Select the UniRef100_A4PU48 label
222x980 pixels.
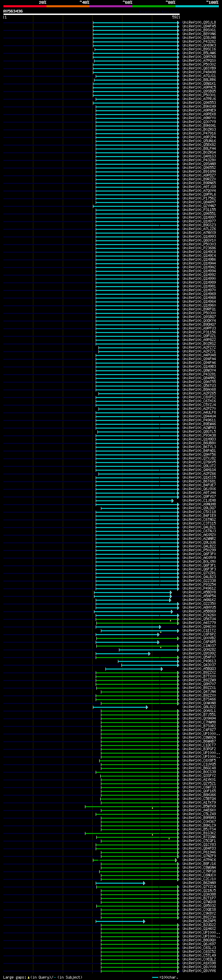[x=199, y=355]
